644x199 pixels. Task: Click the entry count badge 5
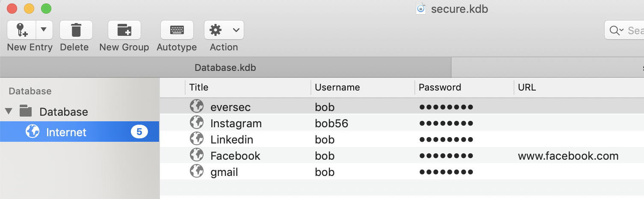(139, 132)
